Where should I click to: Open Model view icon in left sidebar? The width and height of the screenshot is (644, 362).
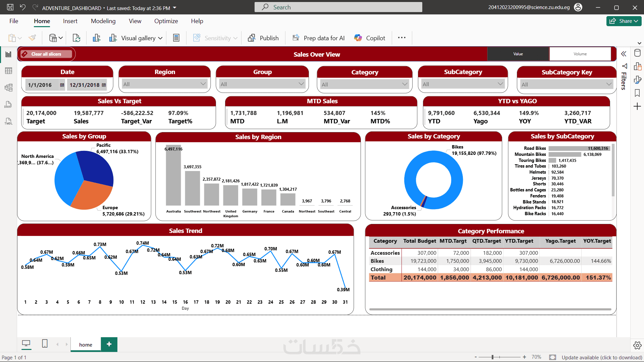(8, 87)
